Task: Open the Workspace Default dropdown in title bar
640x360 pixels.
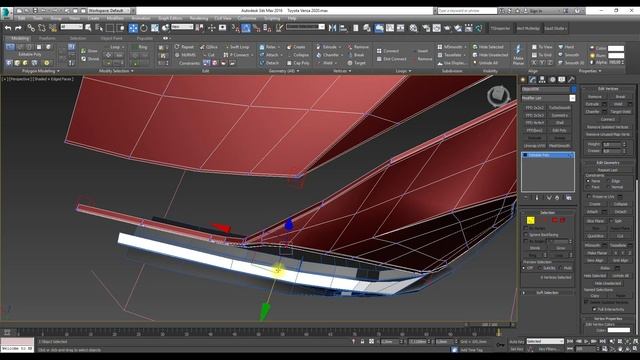Action: coord(109,11)
